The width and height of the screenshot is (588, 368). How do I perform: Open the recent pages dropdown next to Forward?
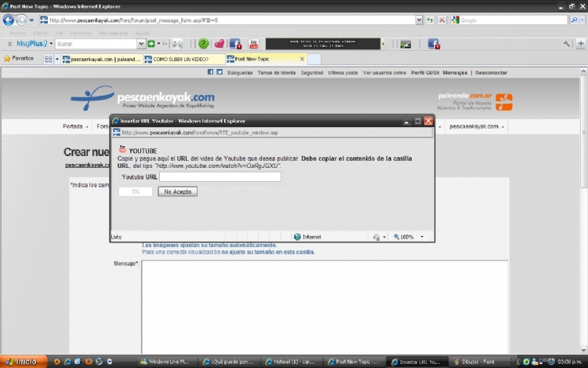[x=31, y=20]
